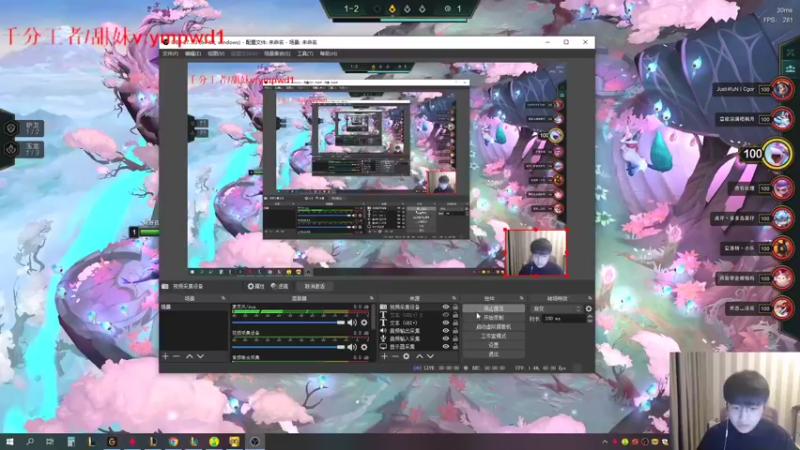Mute the 麦克风/Aux channel speaker
Image resolution: width=800 pixels, height=450 pixels.
pyautogui.click(x=352, y=322)
